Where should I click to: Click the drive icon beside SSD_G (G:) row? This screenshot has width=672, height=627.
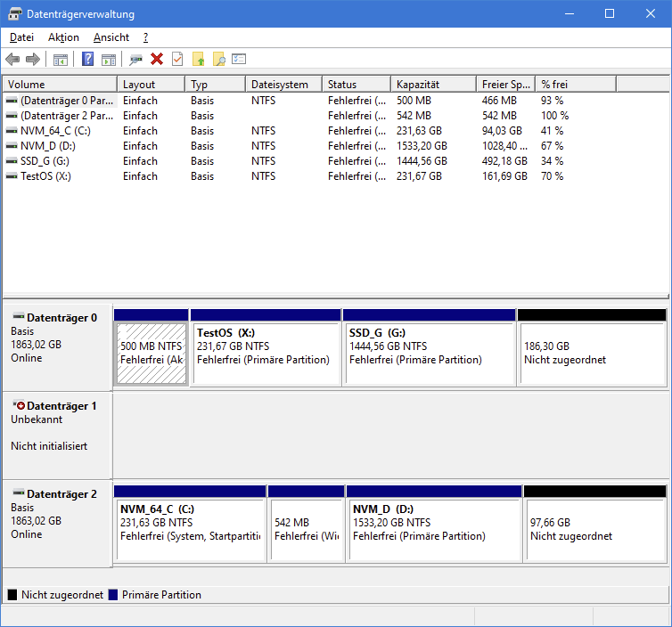pos(12,161)
